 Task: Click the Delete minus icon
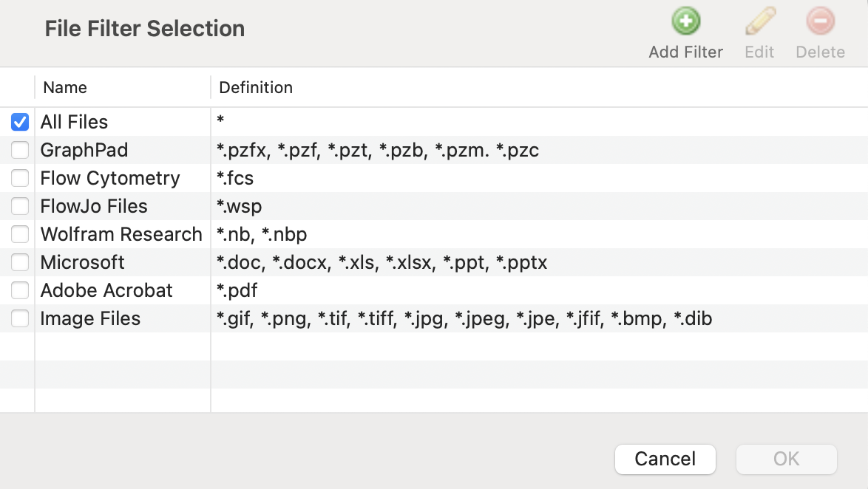(820, 21)
